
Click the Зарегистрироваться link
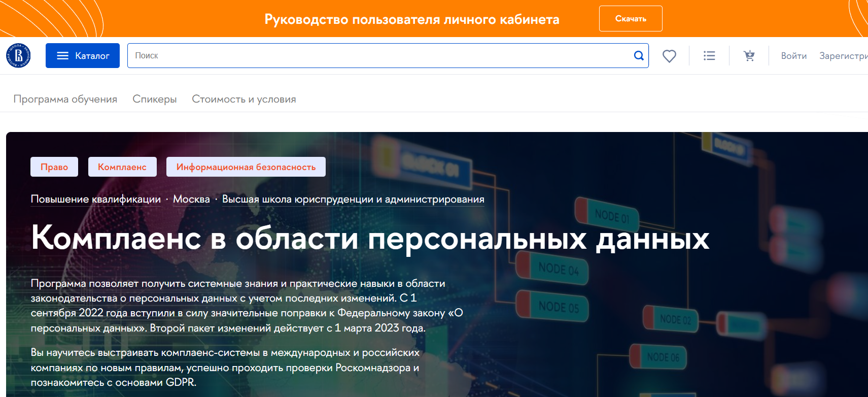click(x=843, y=56)
